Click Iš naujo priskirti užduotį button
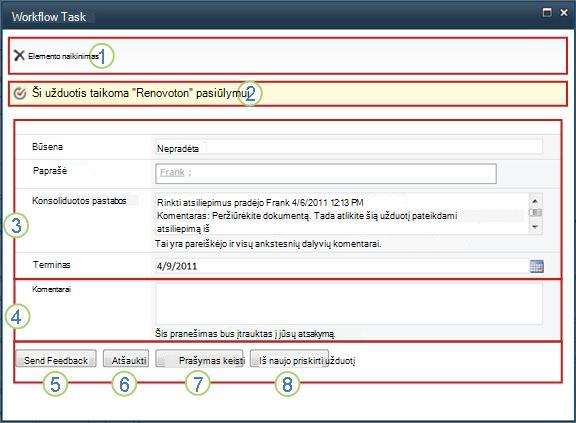Screen dimensions: 576x423 click(x=289, y=359)
